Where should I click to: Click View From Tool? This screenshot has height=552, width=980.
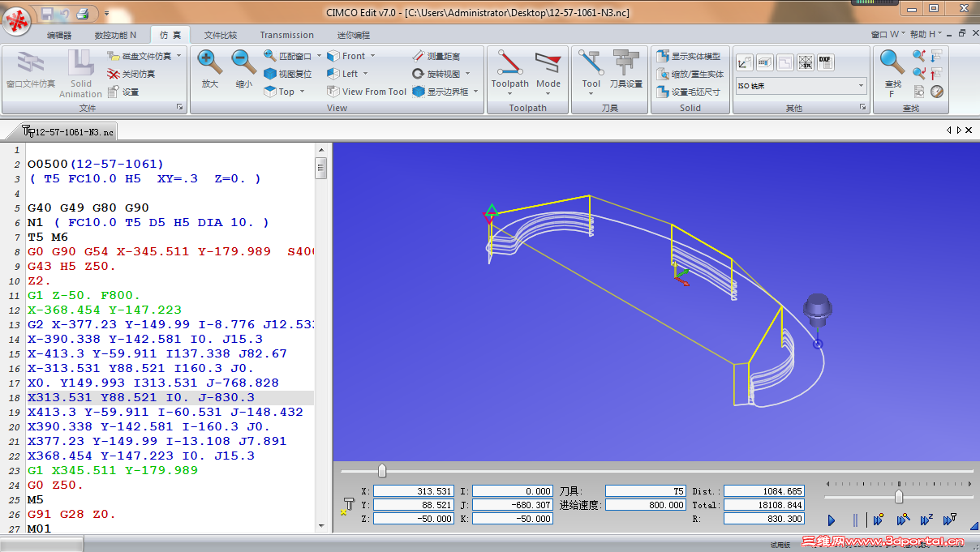[x=367, y=92]
